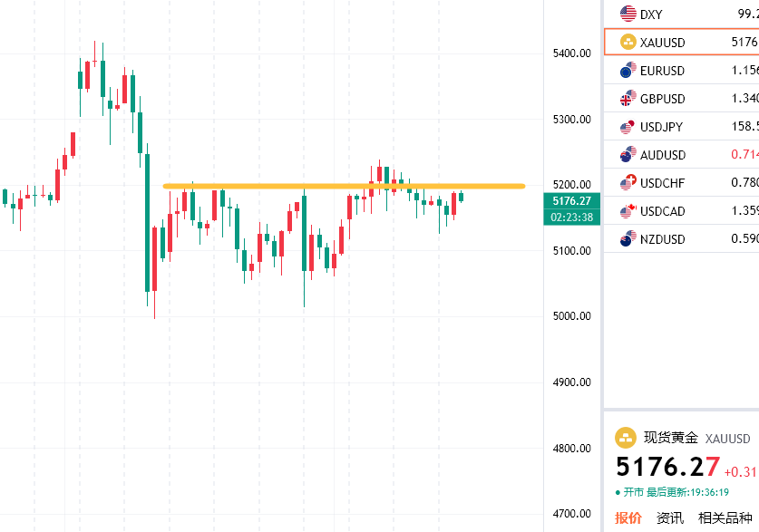Select the USDJPY symbol name

pyautogui.click(x=662, y=127)
